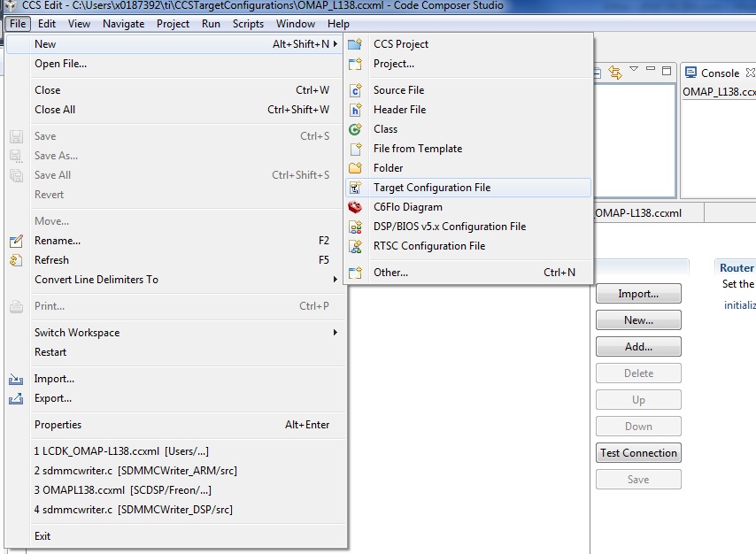Click the Refresh icon in File menu
756x554 pixels.
[x=16, y=260]
